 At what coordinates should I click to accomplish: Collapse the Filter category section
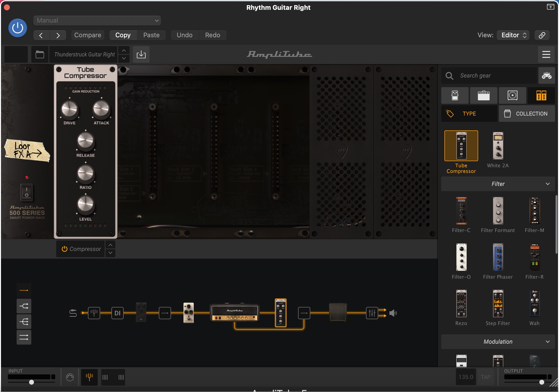point(498,184)
